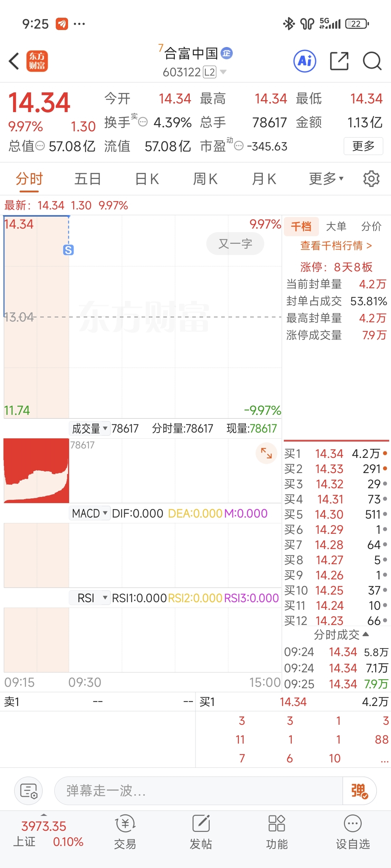Tap the back arrow
Image resolution: width=391 pixels, height=868 pixels.
[14, 61]
